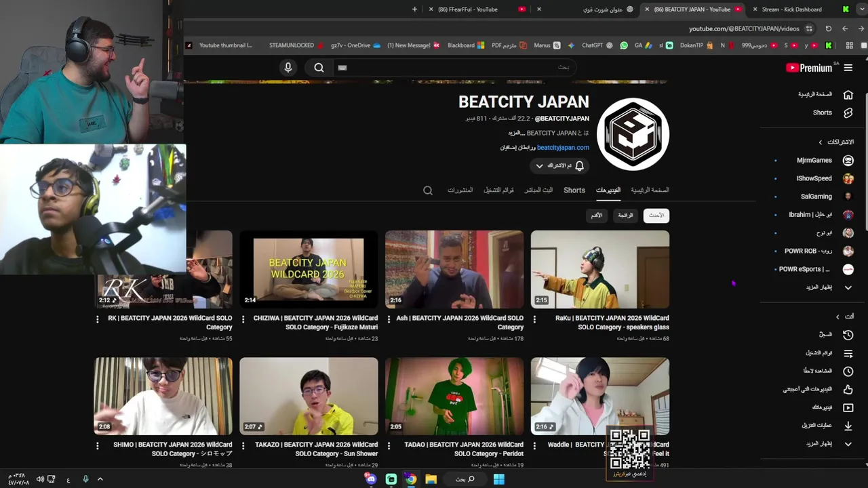Image resolution: width=868 pixels, height=488 pixels.
Task: Click browser back arrow button
Action: click(845, 28)
